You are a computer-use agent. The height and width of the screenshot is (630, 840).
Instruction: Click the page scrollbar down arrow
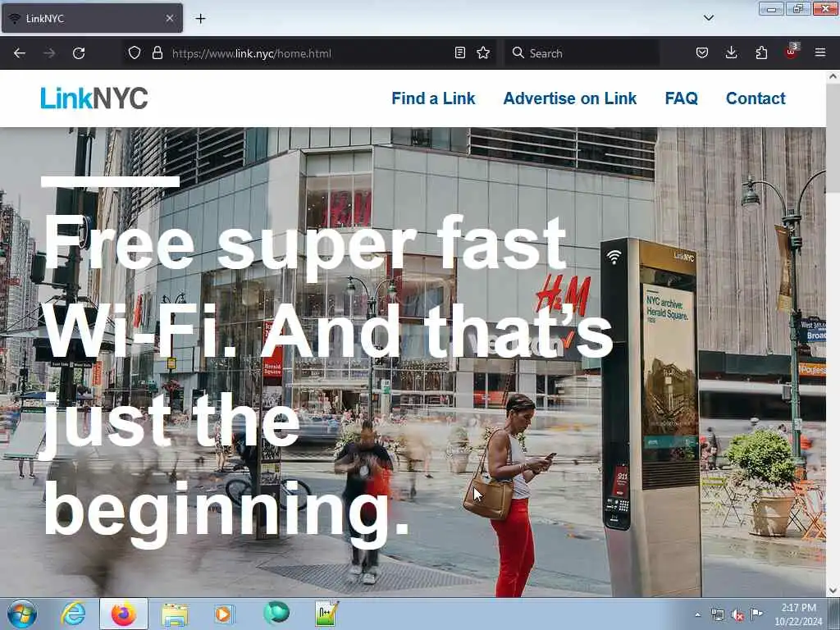[x=833, y=591]
